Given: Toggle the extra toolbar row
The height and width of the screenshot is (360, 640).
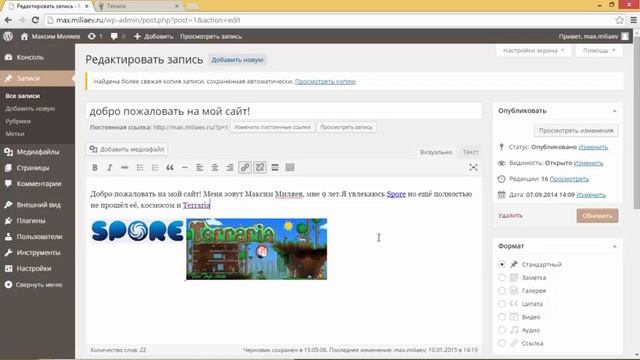Looking at the screenshot, I should point(290,167).
